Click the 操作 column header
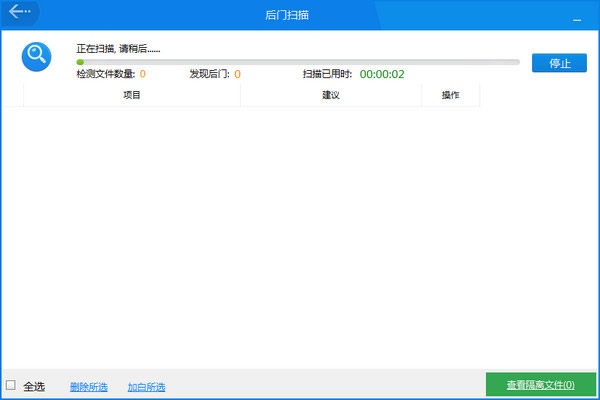 coord(450,95)
